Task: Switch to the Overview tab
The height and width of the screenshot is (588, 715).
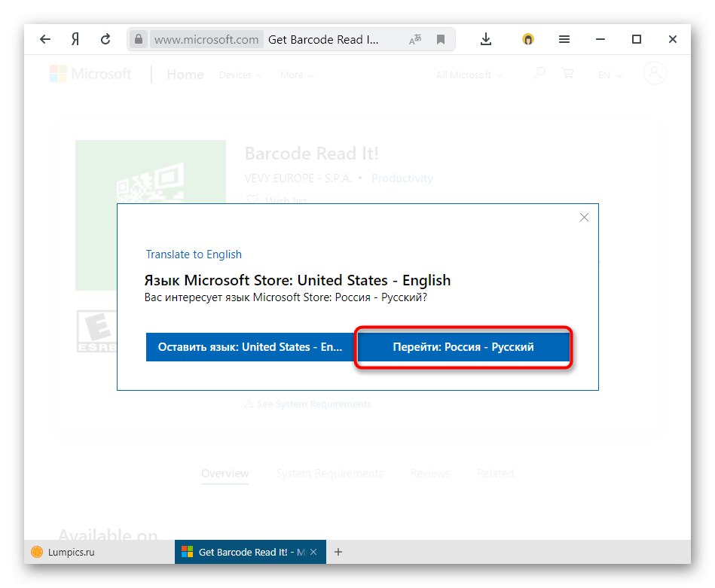Action: [x=225, y=474]
